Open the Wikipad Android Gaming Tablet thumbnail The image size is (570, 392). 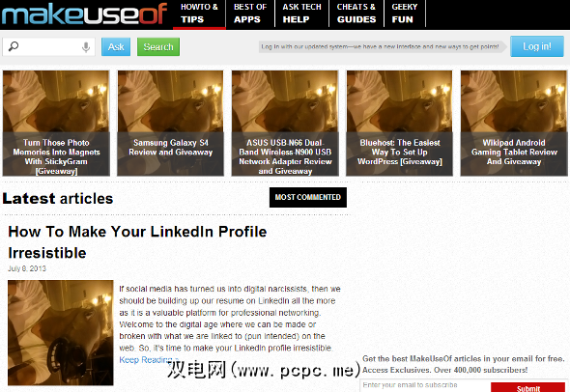514,124
